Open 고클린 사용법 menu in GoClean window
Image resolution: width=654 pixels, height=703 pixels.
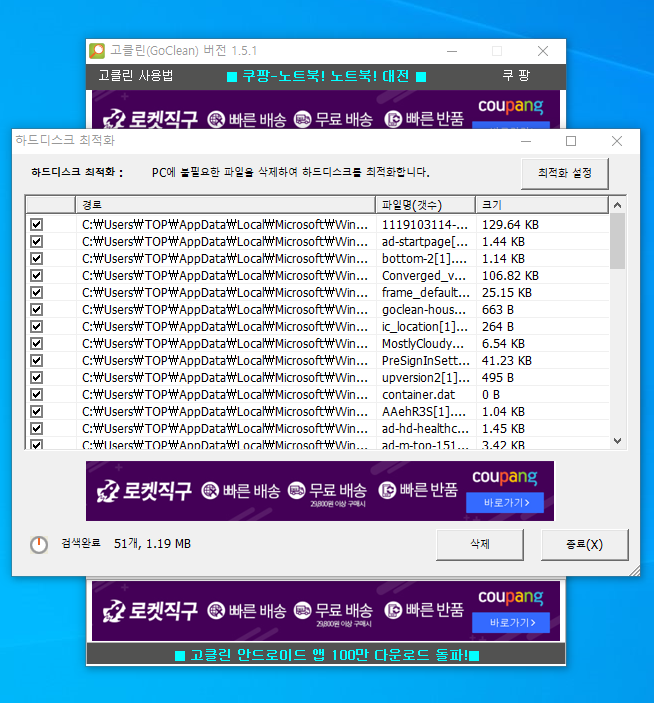(136, 75)
